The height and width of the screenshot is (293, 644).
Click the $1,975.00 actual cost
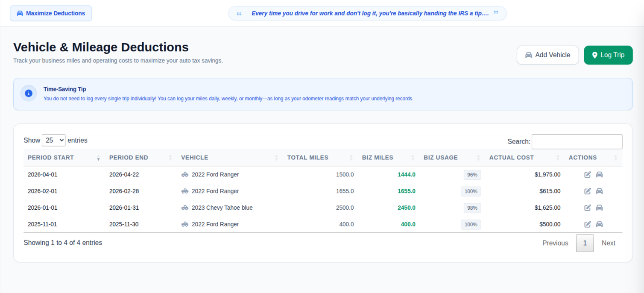click(547, 174)
